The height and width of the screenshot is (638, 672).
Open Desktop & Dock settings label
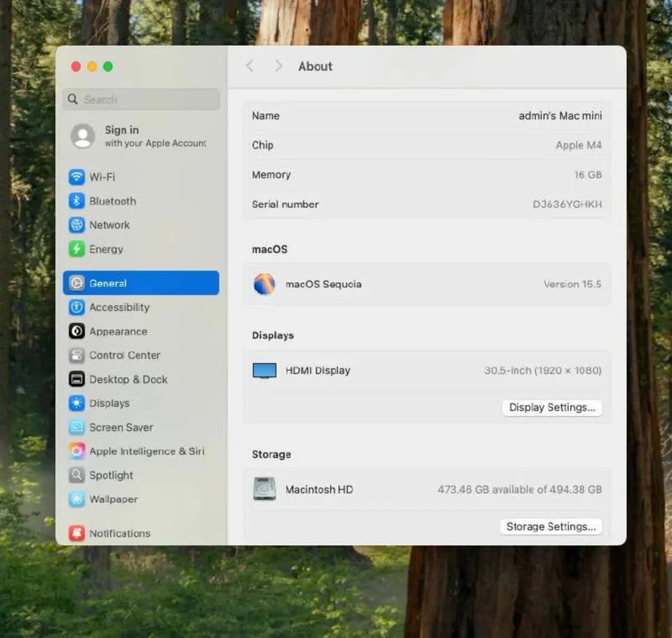coord(128,380)
